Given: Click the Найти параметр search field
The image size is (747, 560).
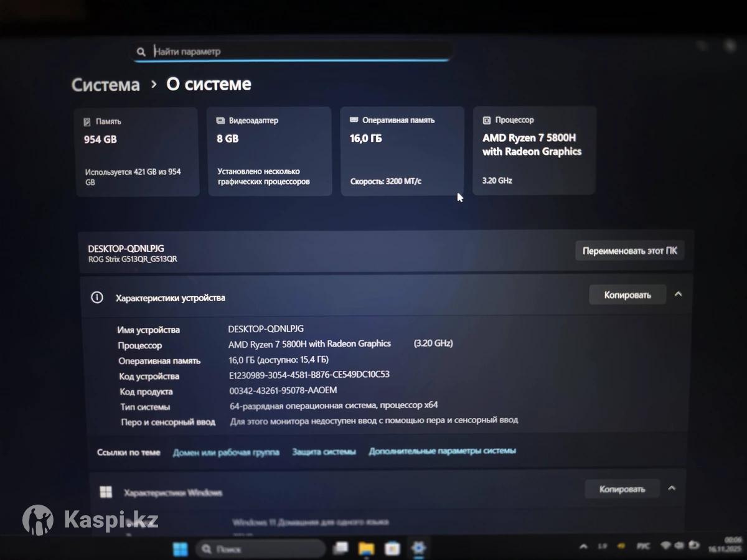Looking at the screenshot, I should [x=299, y=52].
